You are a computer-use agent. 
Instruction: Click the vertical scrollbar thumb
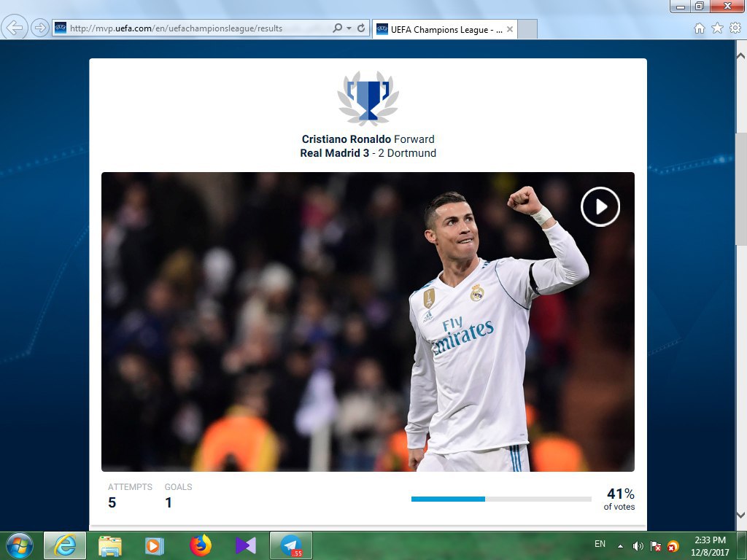click(x=741, y=190)
